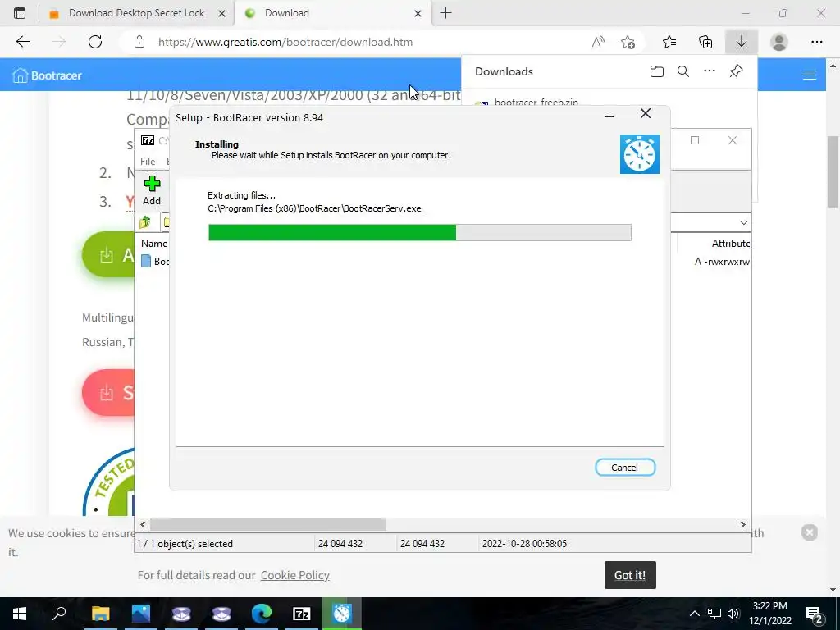Viewport: 840px width, 630px height.
Task: Open more options in Downloads panel
Action: pos(710,71)
